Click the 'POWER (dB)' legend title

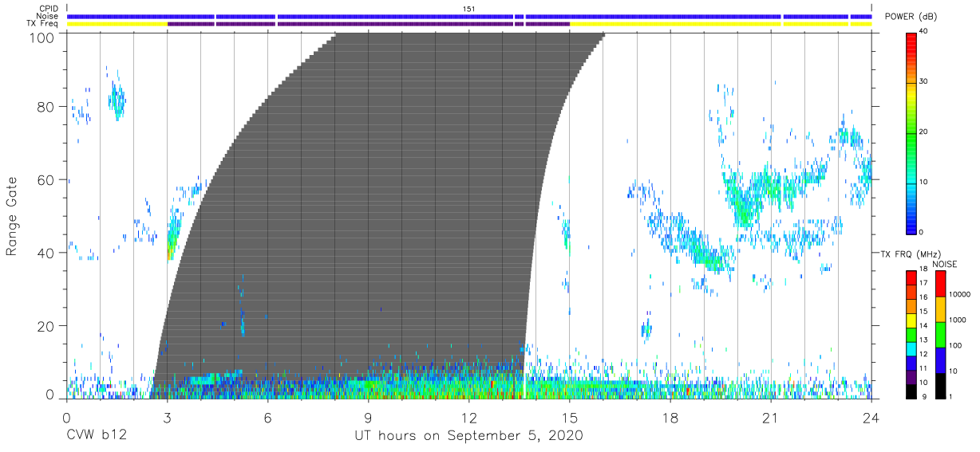[x=911, y=17]
